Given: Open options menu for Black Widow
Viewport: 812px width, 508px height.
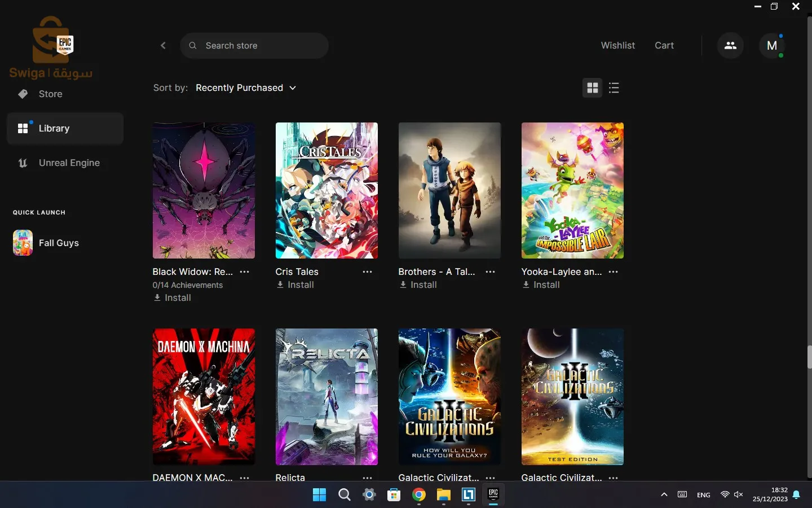Looking at the screenshot, I should [245, 272].
